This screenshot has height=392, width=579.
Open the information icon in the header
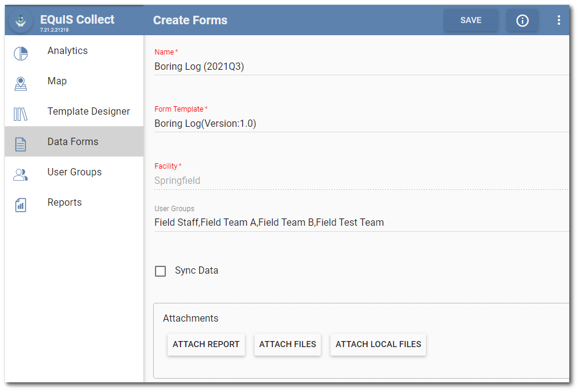pyautogui.click(x=522, y=19)
